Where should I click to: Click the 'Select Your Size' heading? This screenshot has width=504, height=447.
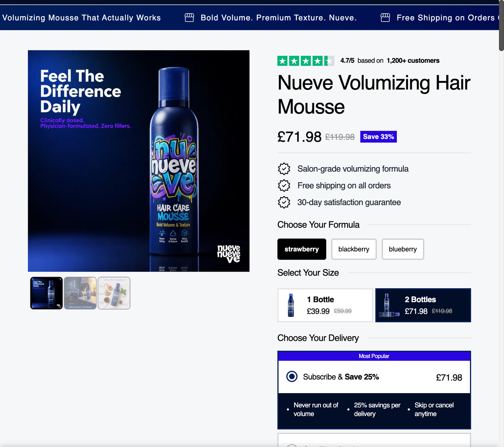pyautogui.click(x=308, y=272)
